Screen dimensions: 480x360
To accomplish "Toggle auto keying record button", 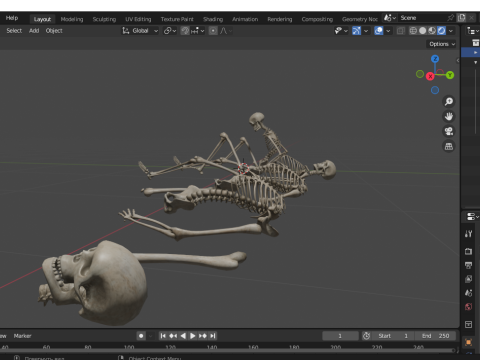I will point(141,336).
